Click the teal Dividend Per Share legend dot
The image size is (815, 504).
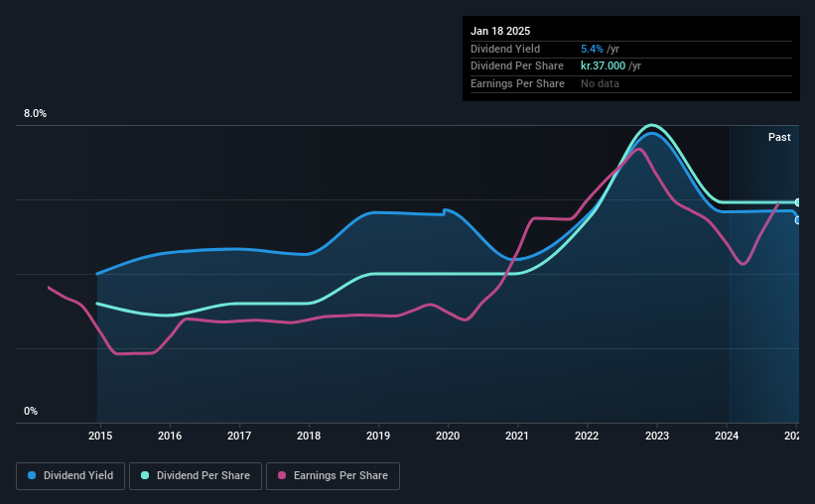click(145, 475)
